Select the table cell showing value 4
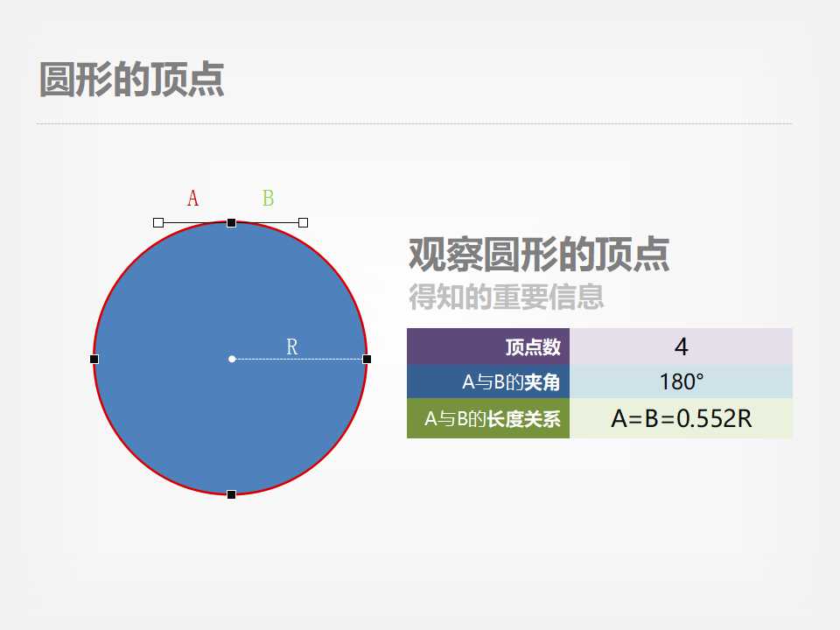Viewport: 840px width, 630px height. pyautogui.click(x=681, y=346)
